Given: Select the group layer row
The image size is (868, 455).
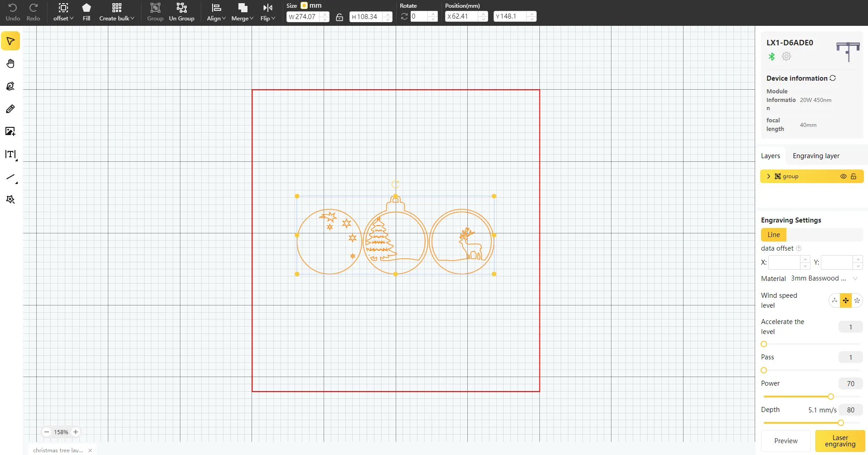Looking at the screenshot, I should click(x=812, y=176).
